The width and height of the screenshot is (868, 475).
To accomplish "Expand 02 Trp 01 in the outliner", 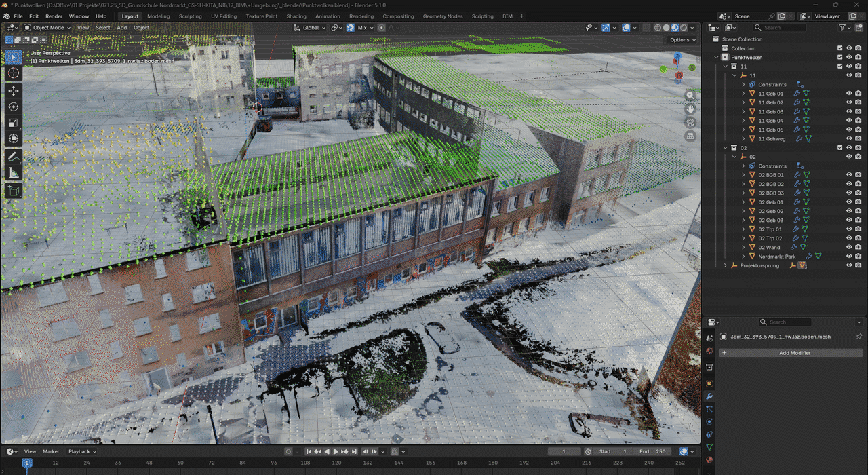I will (743, 229).
